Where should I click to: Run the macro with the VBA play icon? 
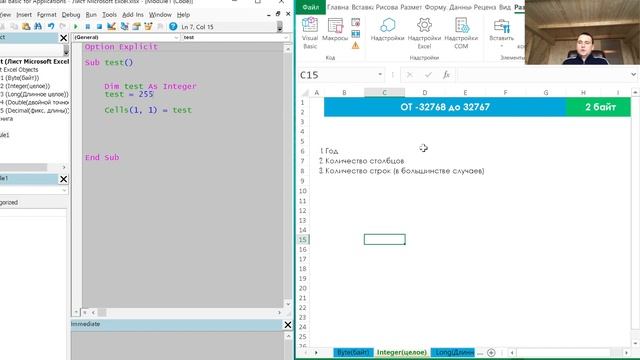[76, 27]
